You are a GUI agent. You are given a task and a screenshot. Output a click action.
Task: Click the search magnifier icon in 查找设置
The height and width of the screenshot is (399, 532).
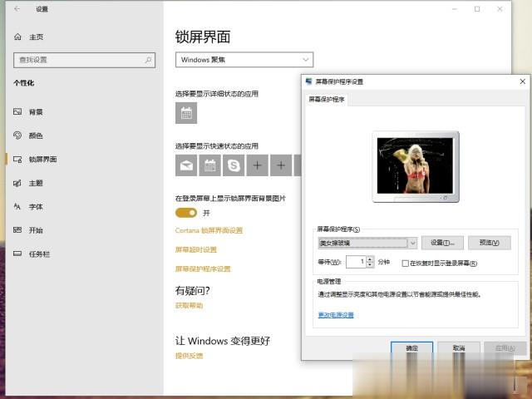pyautogui.click(x=148, y=60)
